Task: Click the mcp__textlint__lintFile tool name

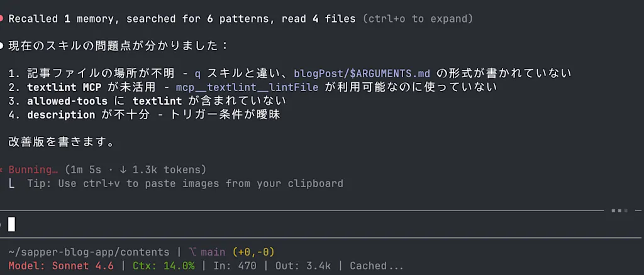Action: (247, 87)
